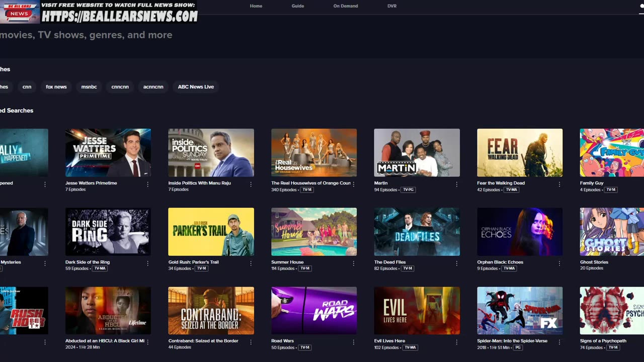Click the Signs of a Psychopath title
This screenshot has height=362, width=644.
pyautogui.click(x=603, y=341)
